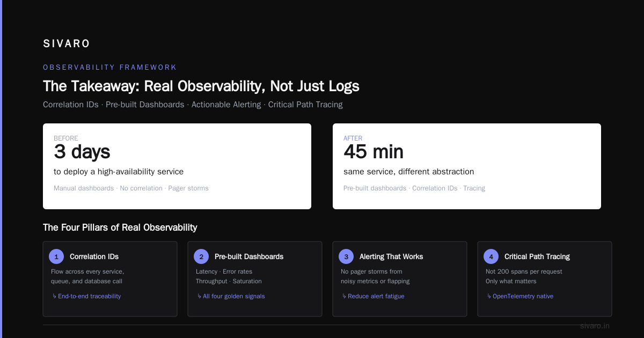Viewport: 644px width, 338px height.
Task: Click 'same service, different abstraction' text
Action: (x=409, y=172)
